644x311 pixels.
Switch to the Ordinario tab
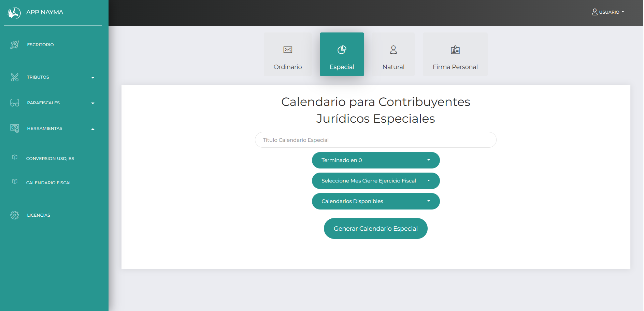point(287,54)
